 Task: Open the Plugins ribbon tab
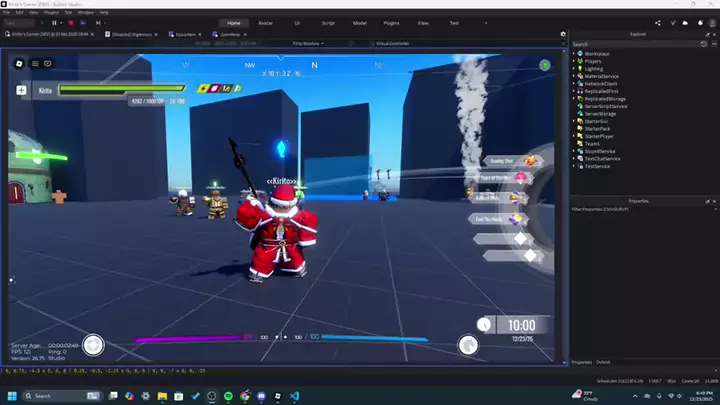coord(392,22)
